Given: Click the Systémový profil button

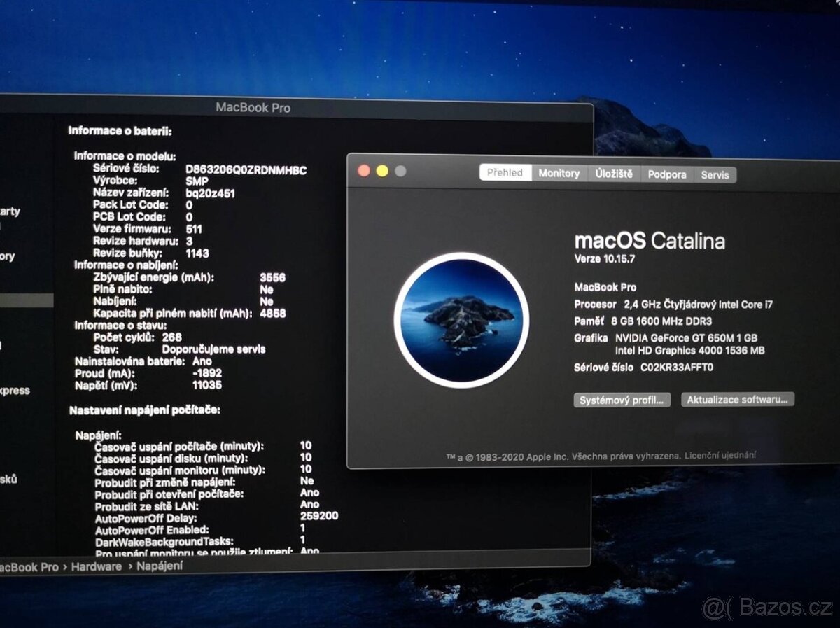Looking at the screenshot, I should point(622,400).
